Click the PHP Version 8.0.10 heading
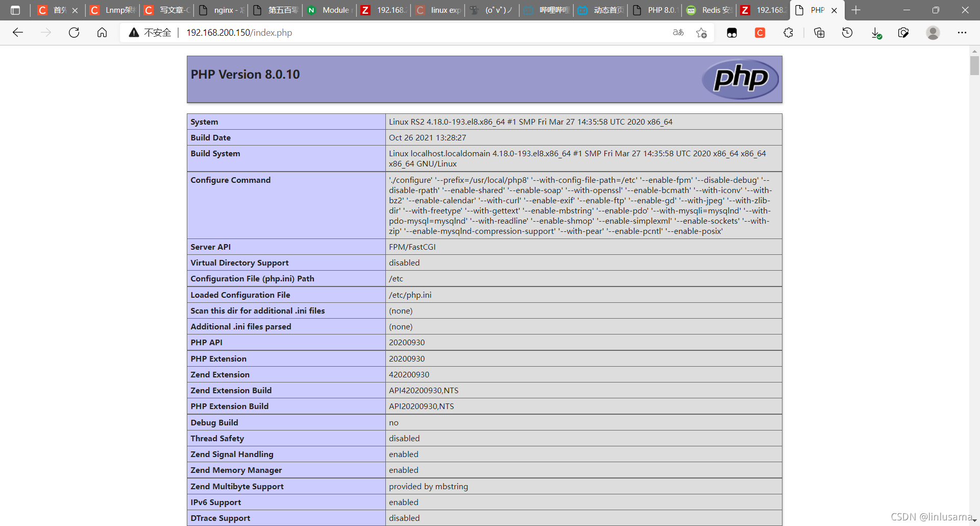980x526 pixels. [x=245, y=75]
